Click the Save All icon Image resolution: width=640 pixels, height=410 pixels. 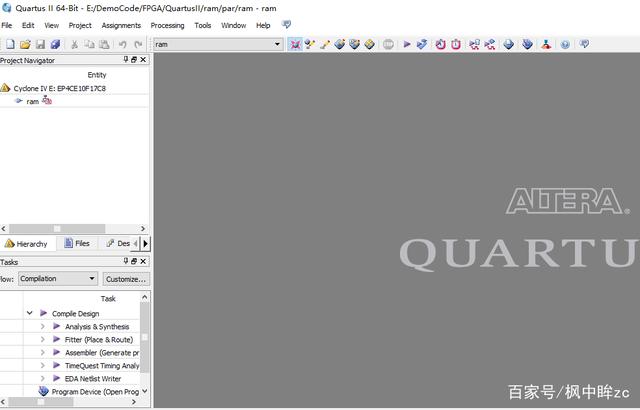pyautogui.click(x=56, y=44)
